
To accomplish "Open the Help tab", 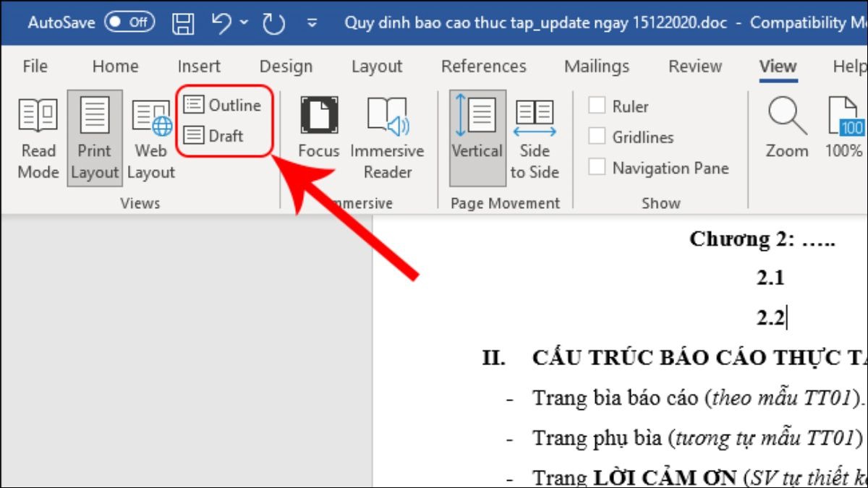I will tap(850, 67).
